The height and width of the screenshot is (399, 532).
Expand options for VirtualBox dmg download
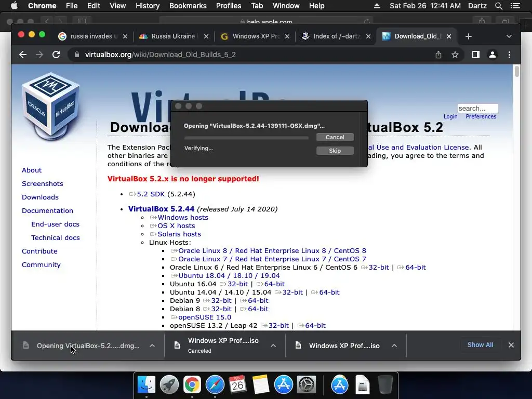point(152,345)
